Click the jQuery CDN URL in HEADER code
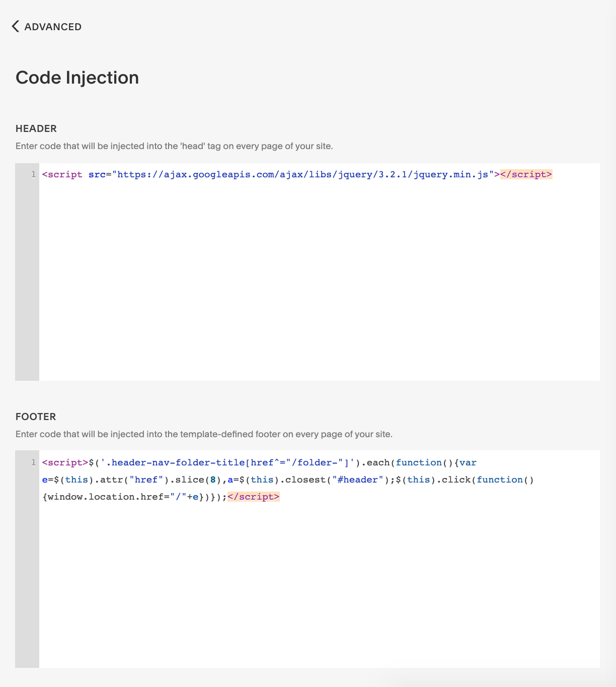 click(x=302, y=174)
